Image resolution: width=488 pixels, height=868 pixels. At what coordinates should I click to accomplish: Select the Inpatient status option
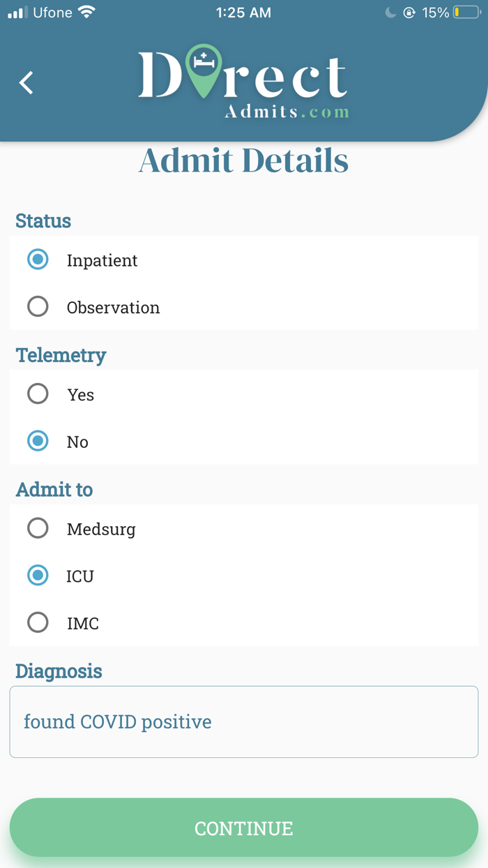tap(38, 260)
